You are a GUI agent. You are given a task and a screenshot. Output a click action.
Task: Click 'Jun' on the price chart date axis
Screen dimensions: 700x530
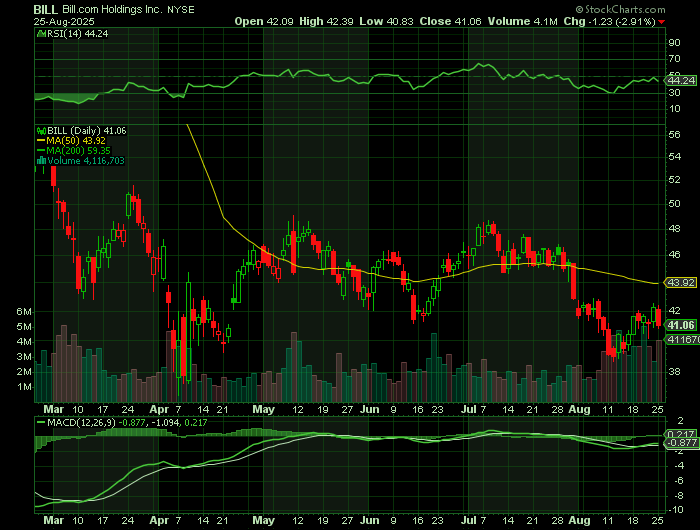(x=369, y=409)
